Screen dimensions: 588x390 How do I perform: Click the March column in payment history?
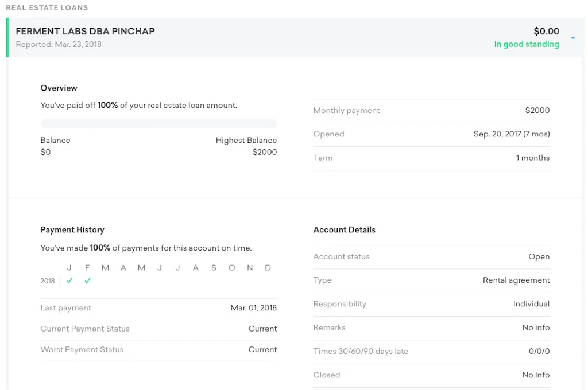click(x=105, y=268)
